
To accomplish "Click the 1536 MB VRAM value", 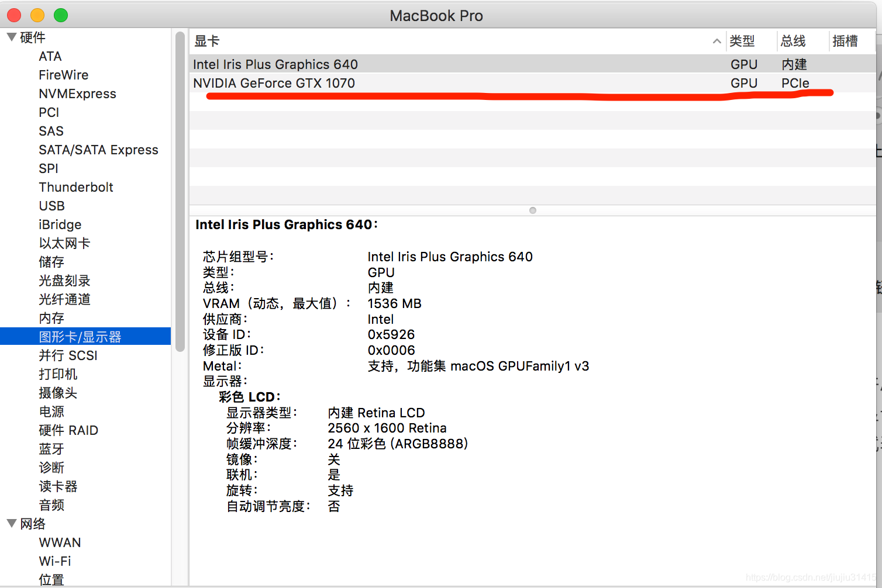I will click(394, 303).
